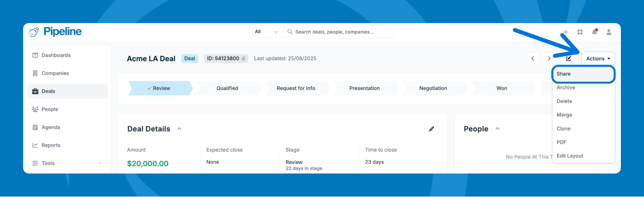Open notifications bell icon
Image resolution: width=644 pixels, height=197 pixels.
click(594, 32)
